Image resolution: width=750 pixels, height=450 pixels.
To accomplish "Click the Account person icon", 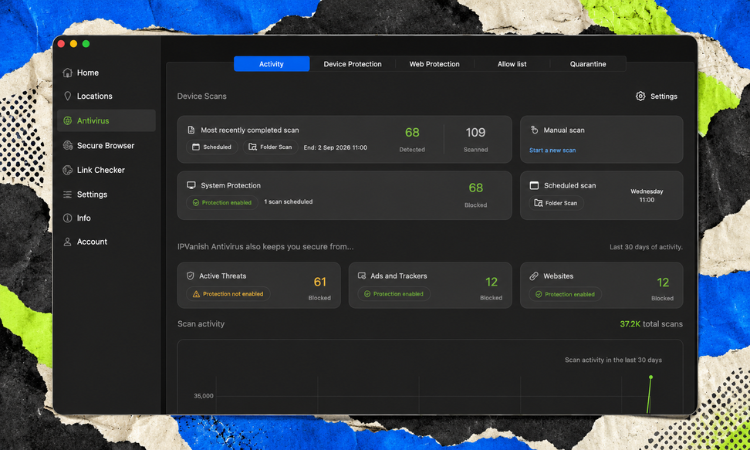I will [x=67, y=241].
